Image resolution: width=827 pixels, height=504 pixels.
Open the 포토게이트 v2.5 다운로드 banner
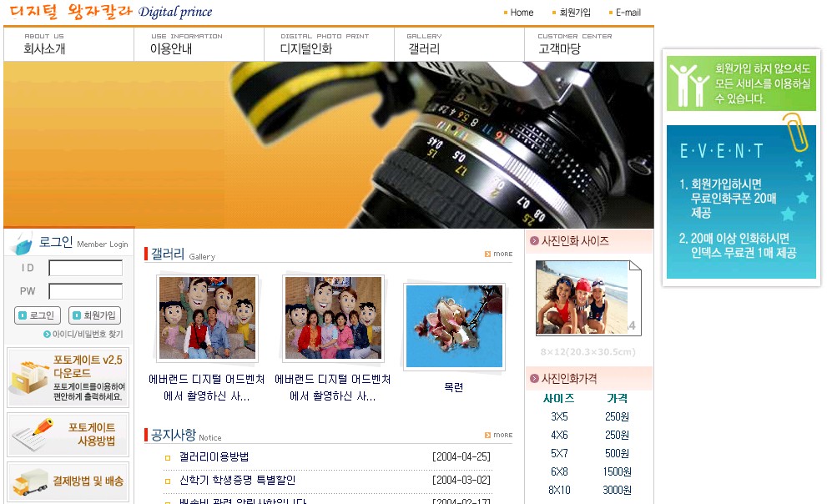68,377
